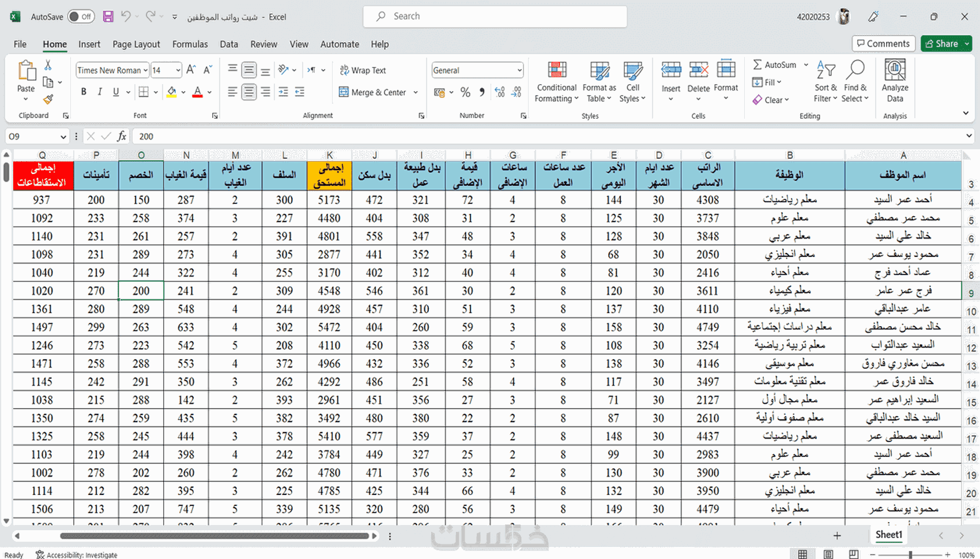Toggle Wrap Text for the cell

pyautogui.click(x=363, y=70)
